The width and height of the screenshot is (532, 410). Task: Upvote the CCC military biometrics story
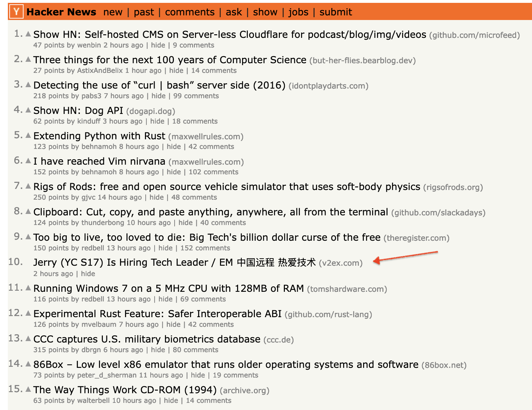point(28,338)
